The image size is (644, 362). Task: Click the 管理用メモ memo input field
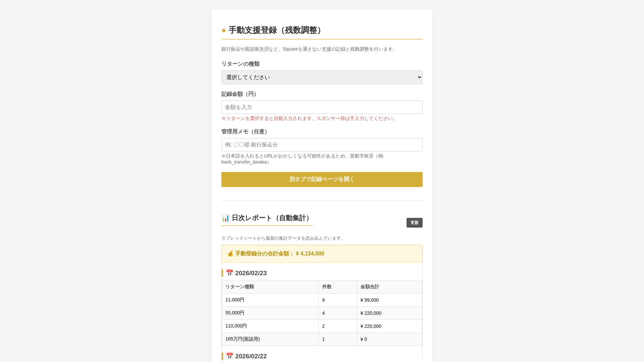322,145
